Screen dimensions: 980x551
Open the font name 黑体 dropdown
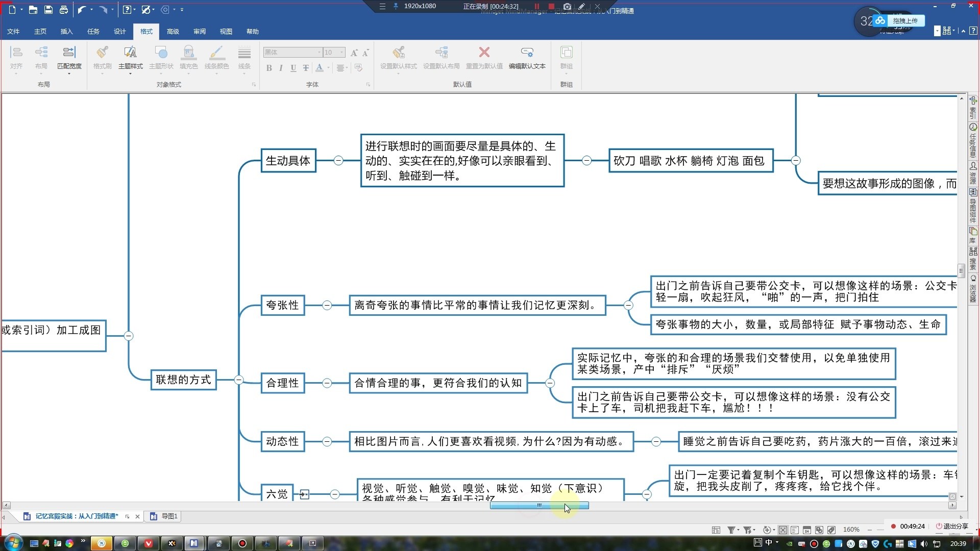(x=320, y=53)
